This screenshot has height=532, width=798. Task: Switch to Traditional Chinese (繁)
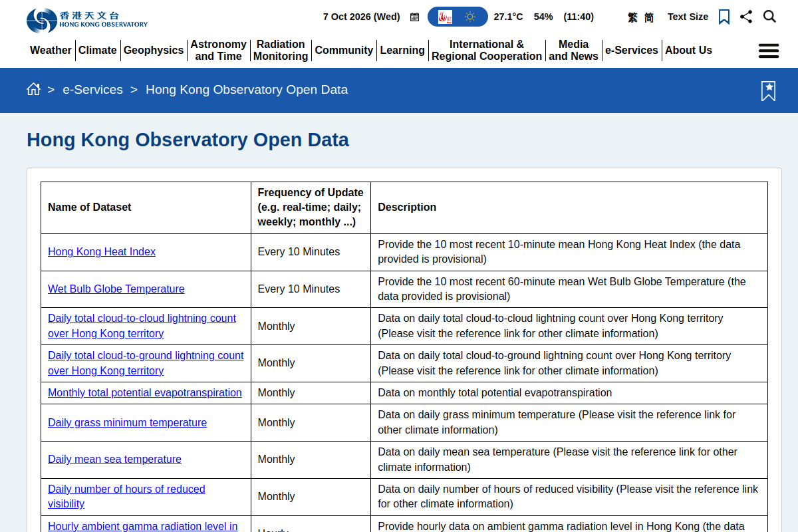[632, 17]
